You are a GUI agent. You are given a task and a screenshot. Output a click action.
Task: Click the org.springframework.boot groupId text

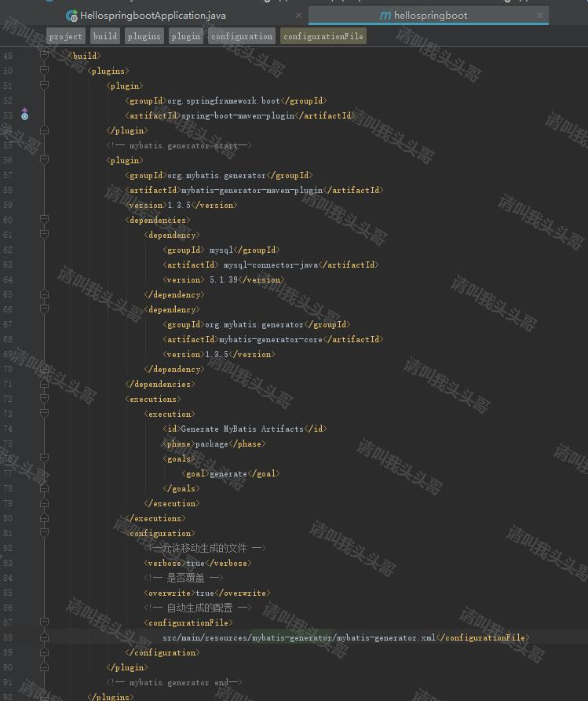click(224, 101)
